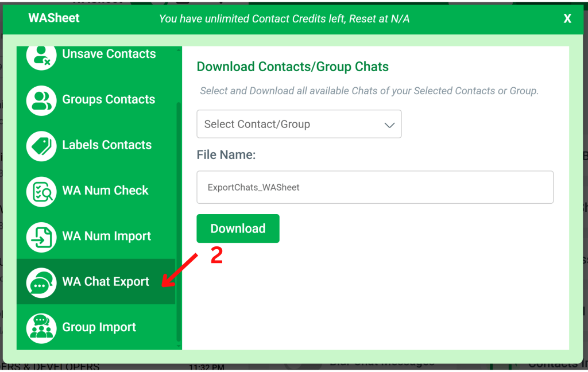Viewport: 588px width, 372px height.
Task: Click the 'Select and Download all available Chats' description
Action: 369,91
